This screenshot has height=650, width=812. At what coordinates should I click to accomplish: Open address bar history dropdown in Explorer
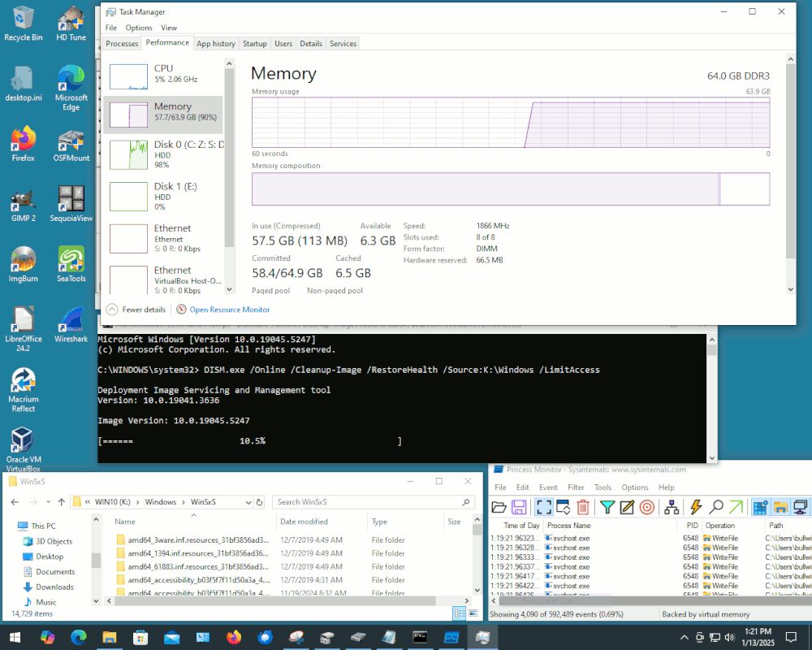(x=248, y=502)
